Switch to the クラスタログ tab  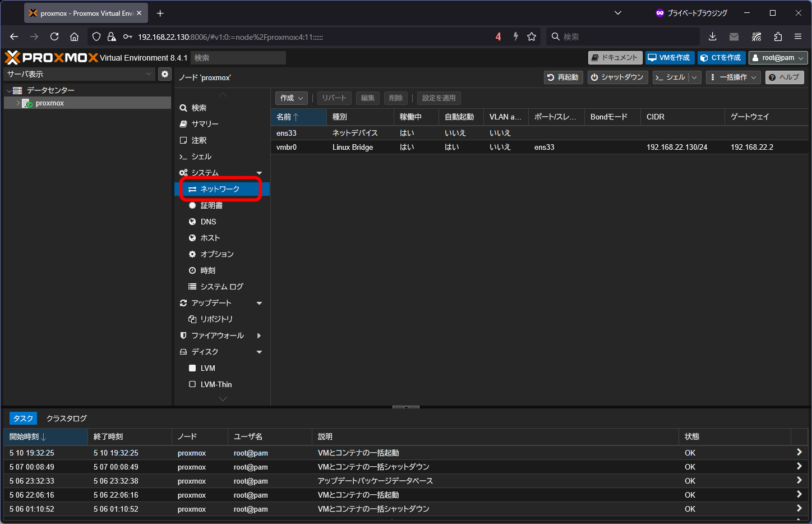pyautogui.click(x=67, y=419)
